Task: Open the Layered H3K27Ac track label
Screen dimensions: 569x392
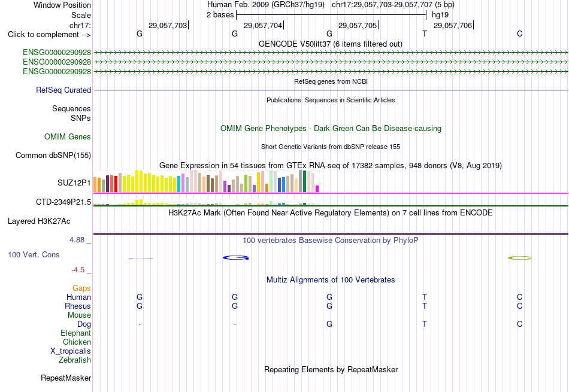Action: [x=39, y=221]
